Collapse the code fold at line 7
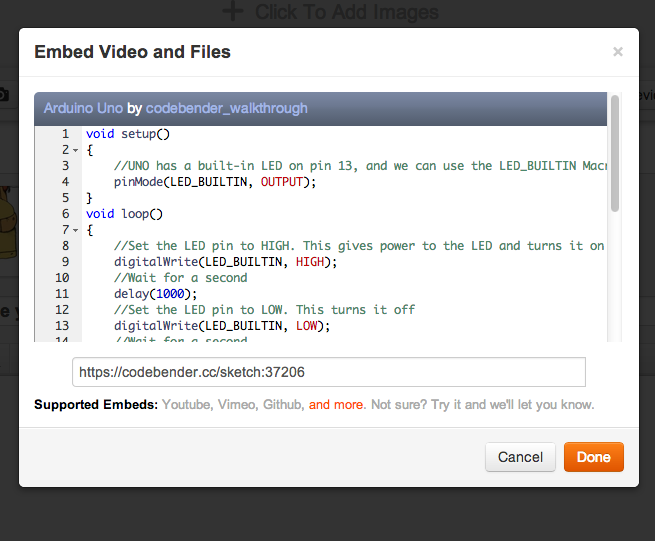655x541 pixels. point(75,230)
